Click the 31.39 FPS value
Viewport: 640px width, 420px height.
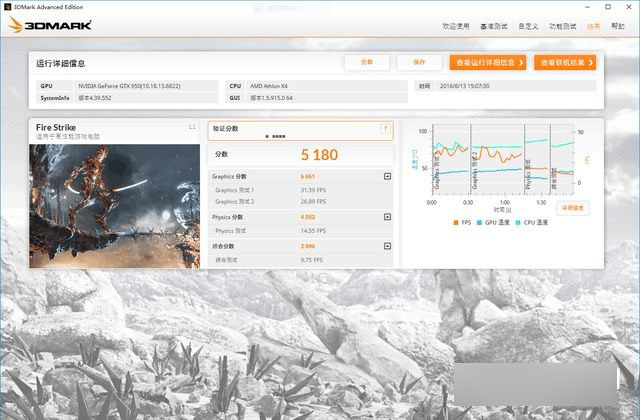313,190
